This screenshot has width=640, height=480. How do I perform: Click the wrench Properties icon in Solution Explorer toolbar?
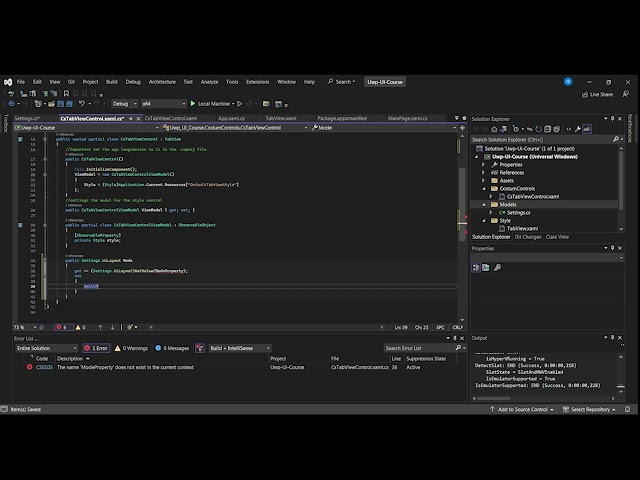[x=578, y=129]
